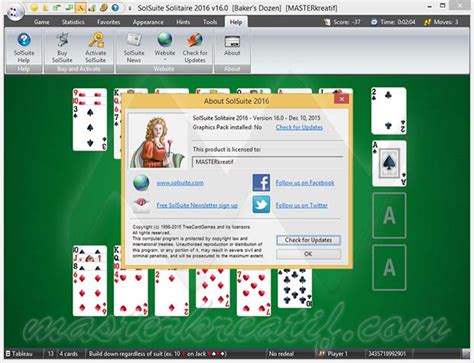Select the 10 of clubs card
This screenshot has width=474, height=363.
(x=295, y=288)
